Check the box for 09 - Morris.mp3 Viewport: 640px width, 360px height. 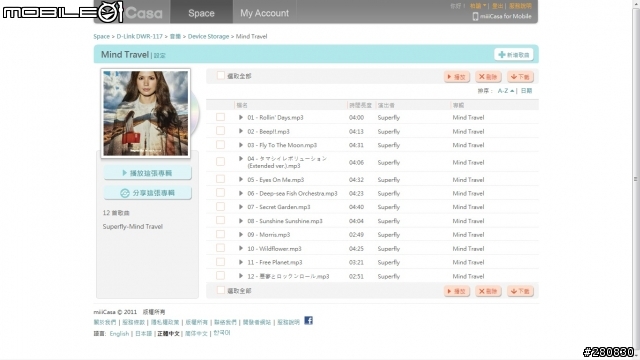pos(220,234)
